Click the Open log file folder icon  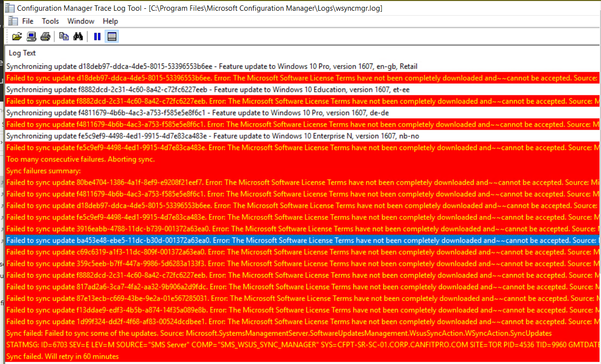click(x=17, y=36)
